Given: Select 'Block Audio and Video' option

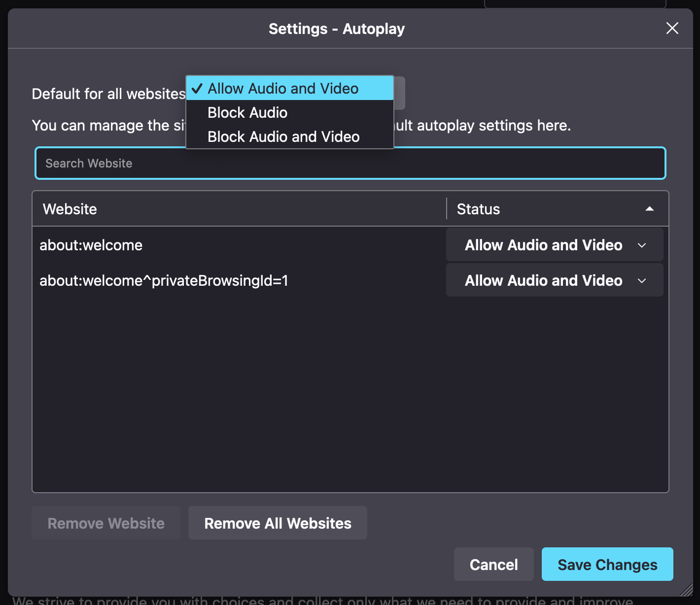Looking at the screenshot, I should pos(283,136).
